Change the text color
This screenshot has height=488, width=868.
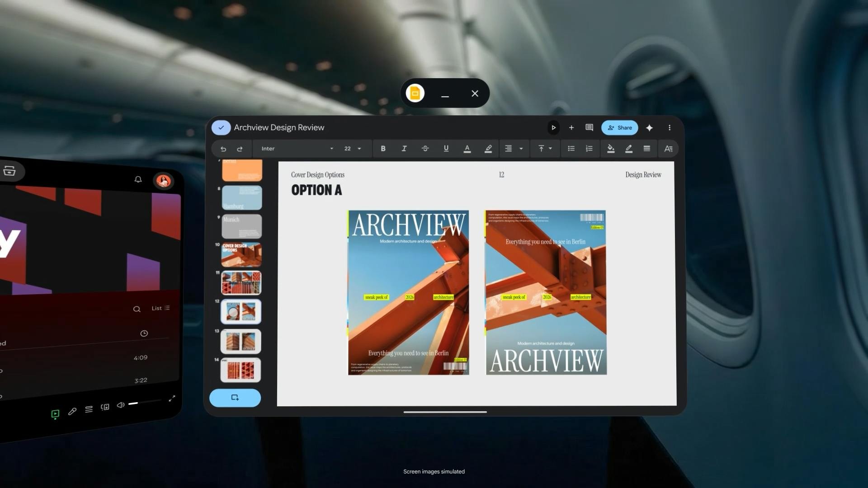point(467,149)
